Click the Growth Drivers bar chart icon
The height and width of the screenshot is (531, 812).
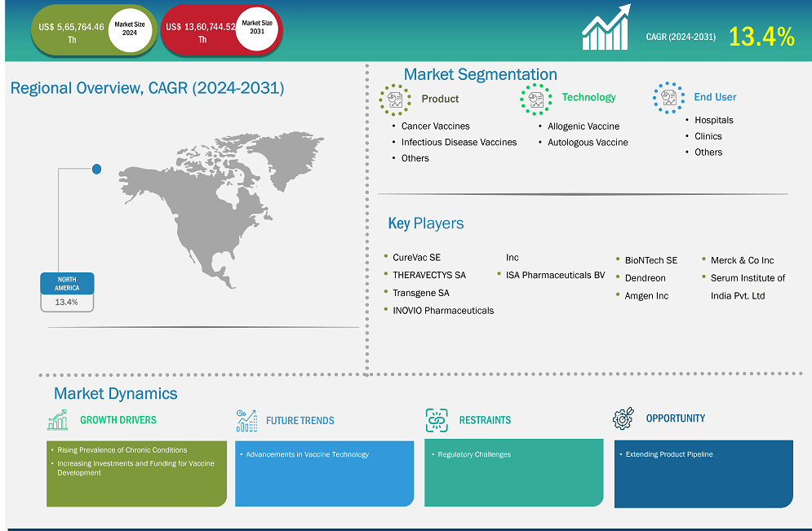point(58,420)
